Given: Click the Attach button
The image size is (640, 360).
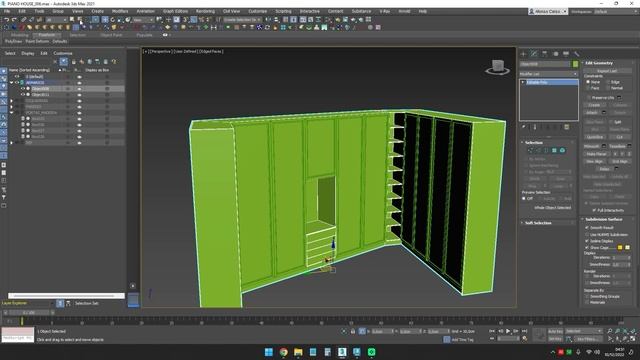Looking at the screenshot, I should click(x=592, y=112).
